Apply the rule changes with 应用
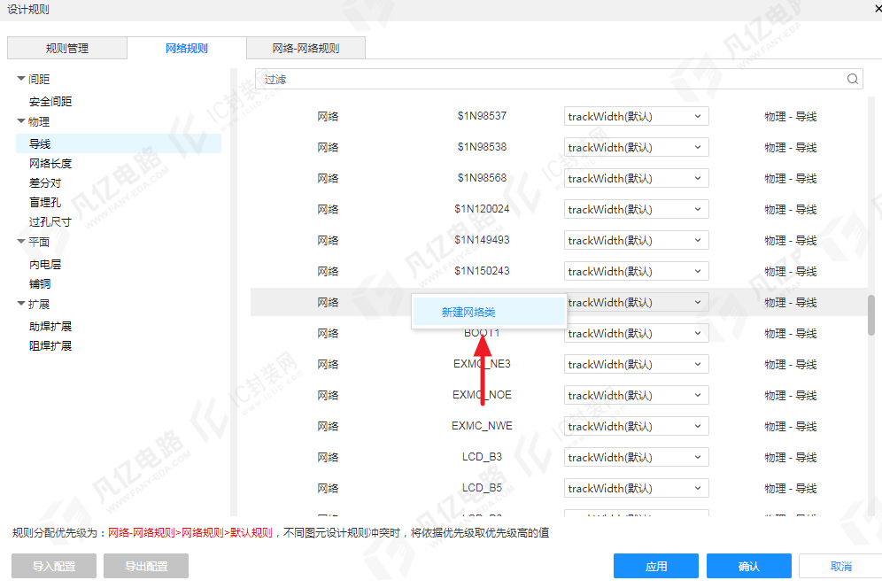Viewport: 882px width, 588px height. (x=656, y=566)
